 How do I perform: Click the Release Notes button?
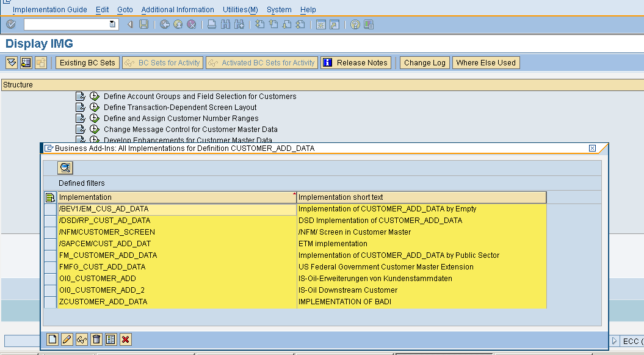tap(356, 62)
